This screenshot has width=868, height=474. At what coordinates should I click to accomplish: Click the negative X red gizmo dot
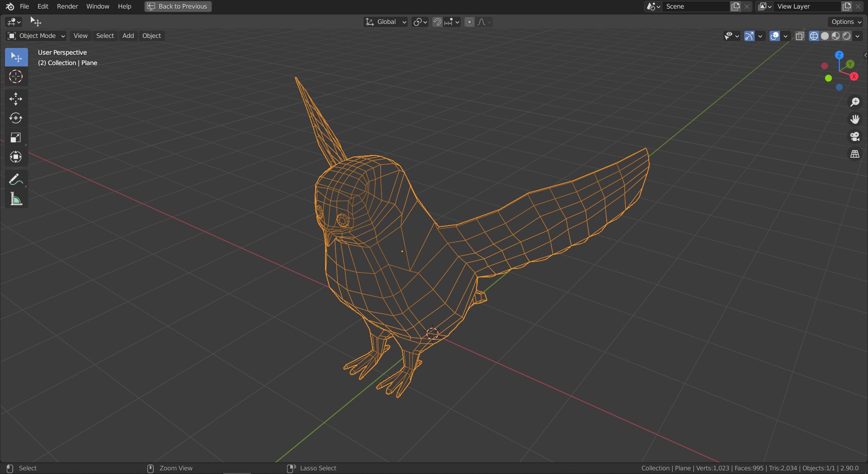coord(825,66)
